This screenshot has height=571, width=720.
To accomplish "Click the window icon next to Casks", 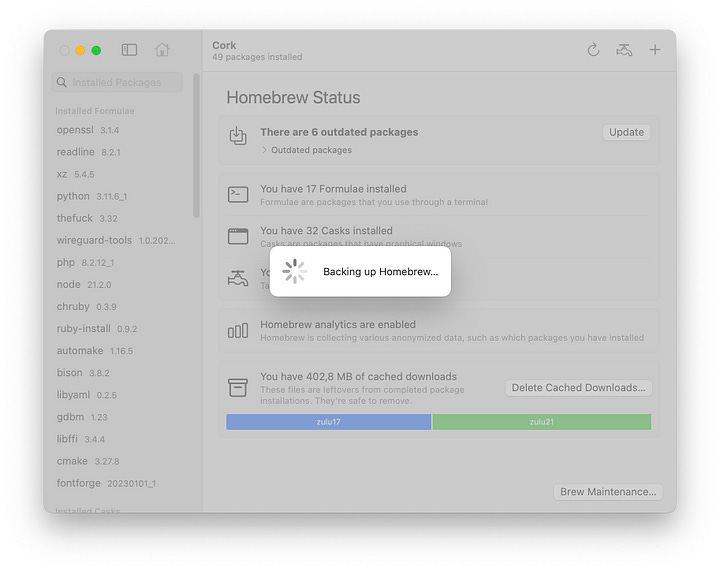I will pyautogui.click(x=238, y=236).
